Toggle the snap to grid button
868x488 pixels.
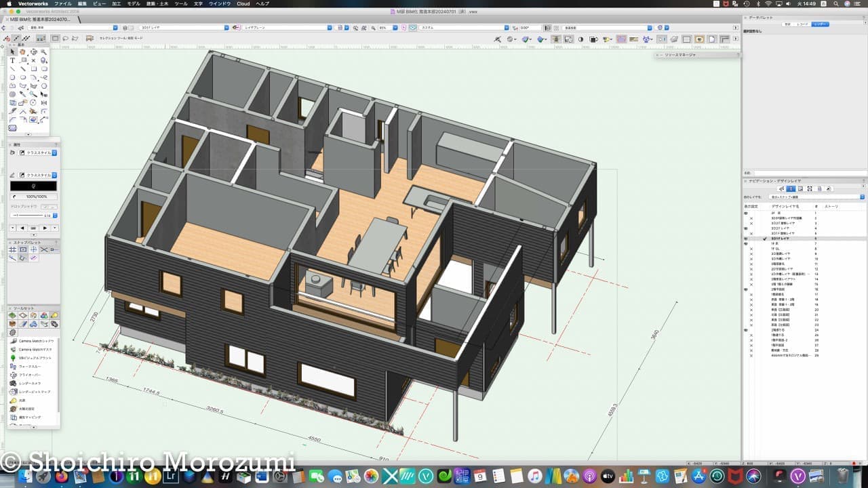coord(12,249)
